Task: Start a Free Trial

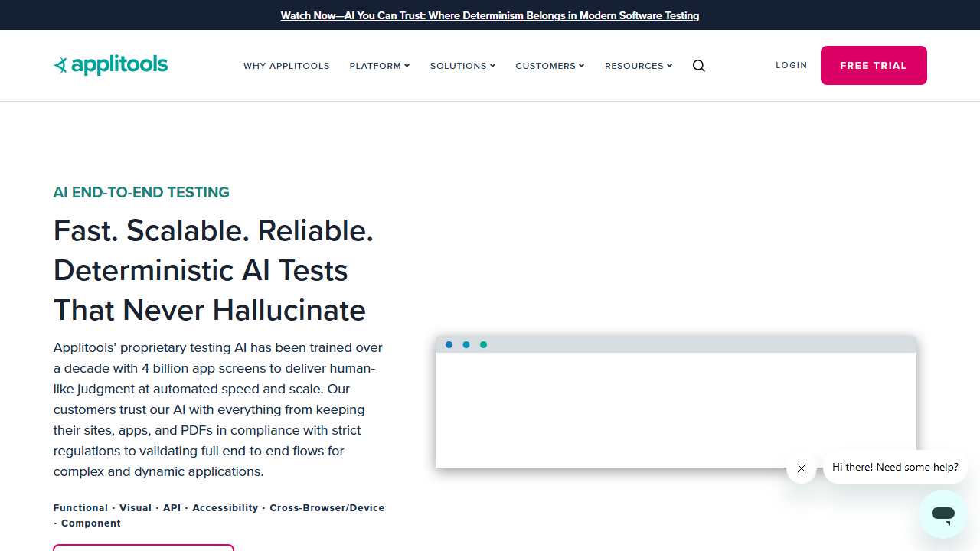Action: (873, 65)
